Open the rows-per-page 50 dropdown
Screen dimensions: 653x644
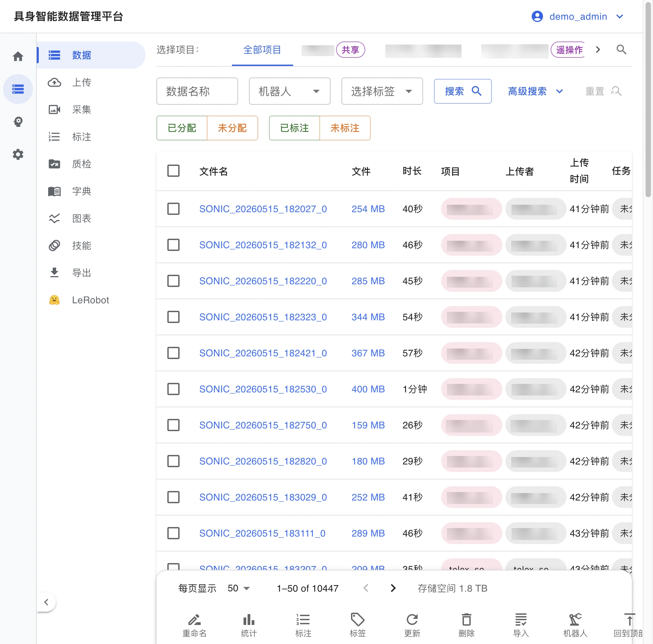click(239, 588)
